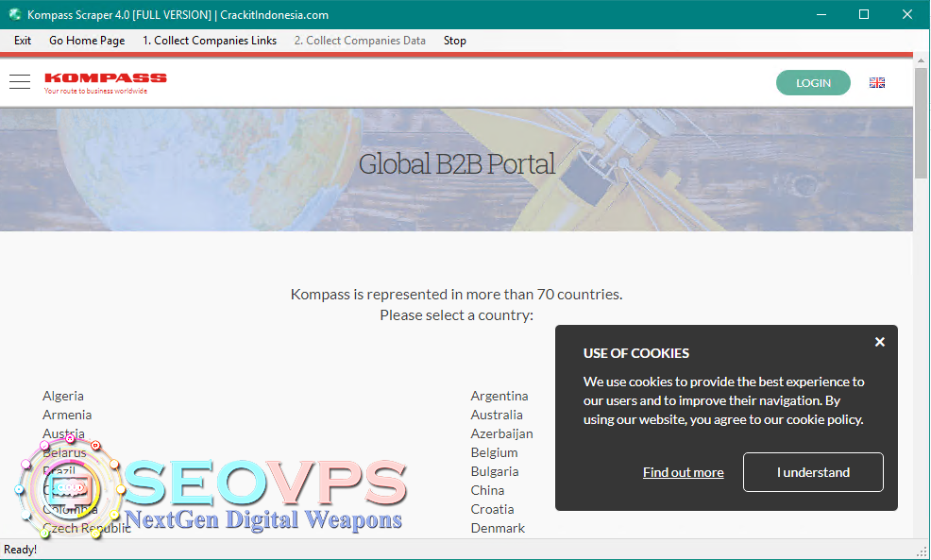
Task: Click the Kompass Scraper app icon in title bar
Action: pos(14,14)
